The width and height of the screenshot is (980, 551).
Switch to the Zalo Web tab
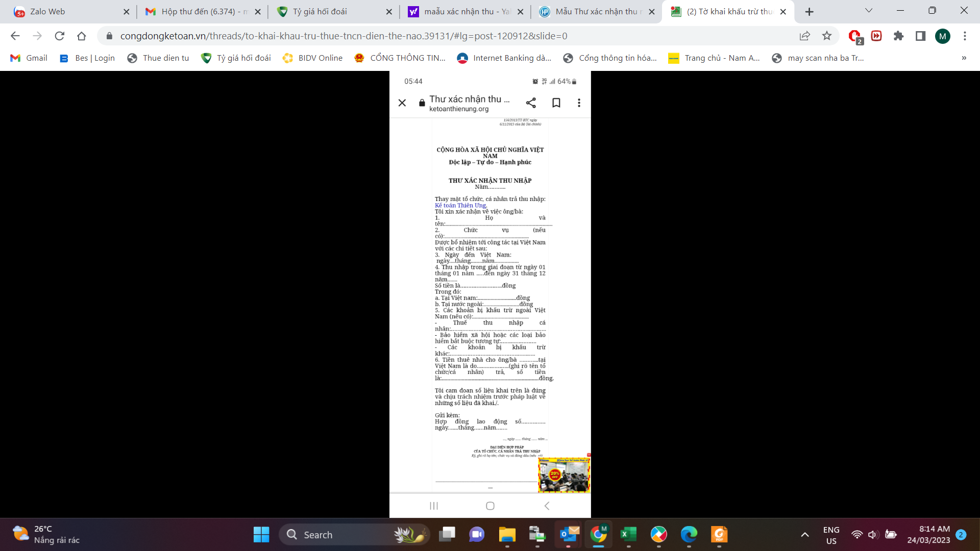coord(47,11)
